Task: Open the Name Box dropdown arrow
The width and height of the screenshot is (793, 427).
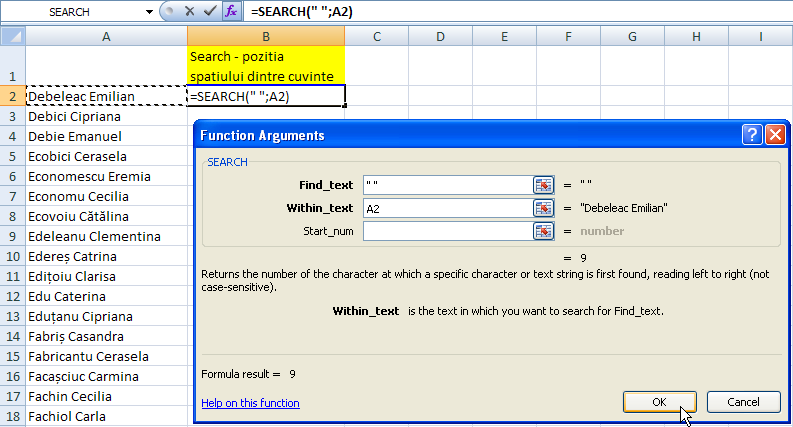Action: click(149, 12)
